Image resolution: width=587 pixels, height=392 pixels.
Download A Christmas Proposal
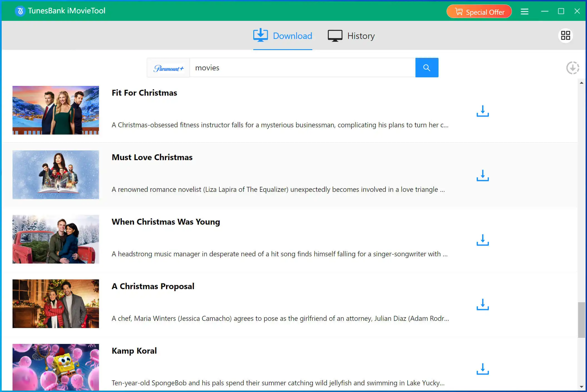[x=482, y=304]
